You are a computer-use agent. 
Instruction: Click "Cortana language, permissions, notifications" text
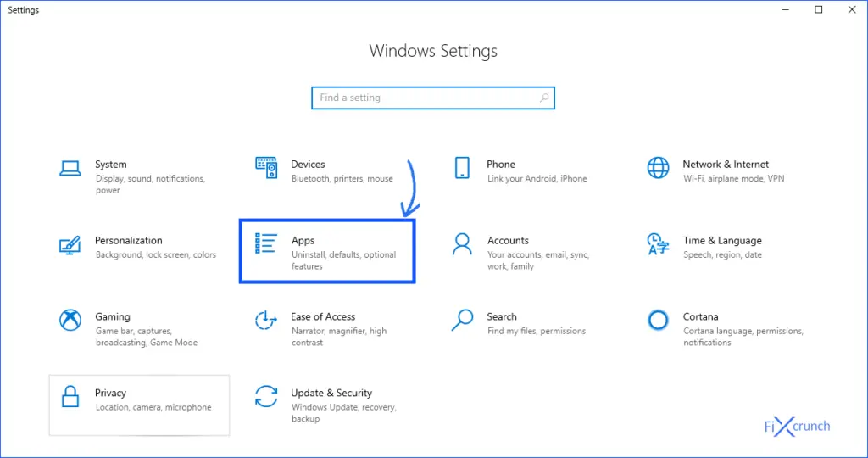(743, 337)
